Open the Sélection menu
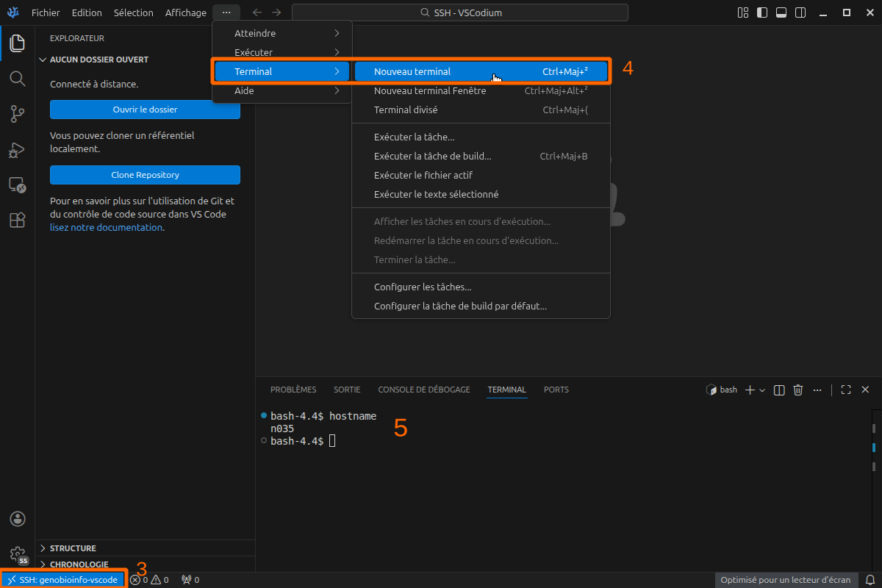The width and height of the screenshot is (882, 588). pos(134,12)
